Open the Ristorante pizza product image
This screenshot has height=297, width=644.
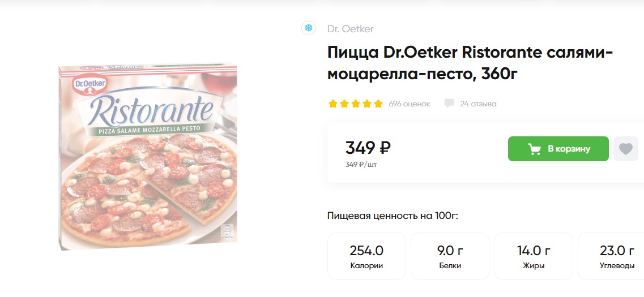[x=148, y=156]
